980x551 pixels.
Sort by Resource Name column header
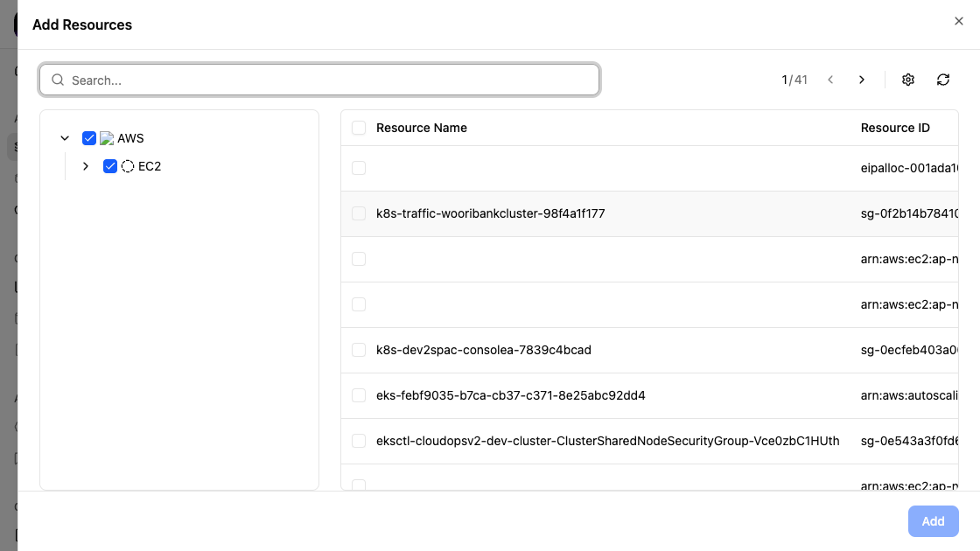pos(422,128)
